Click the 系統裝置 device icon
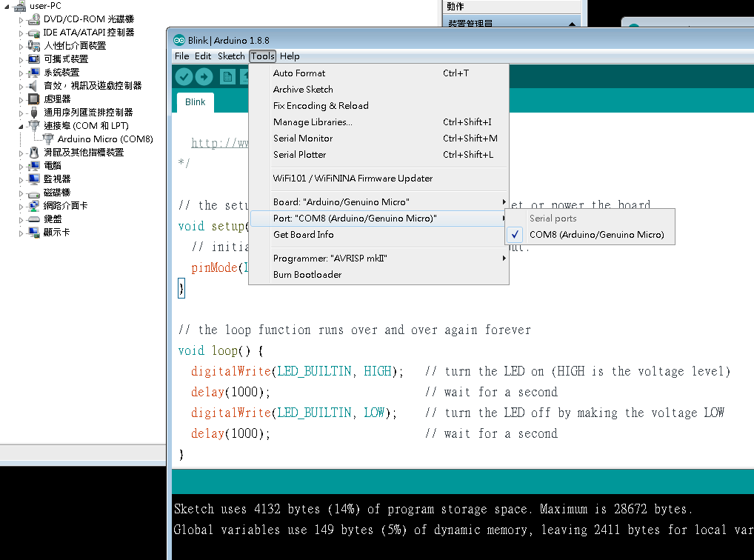Screen dimensions: 754x560 pos(33,73)
